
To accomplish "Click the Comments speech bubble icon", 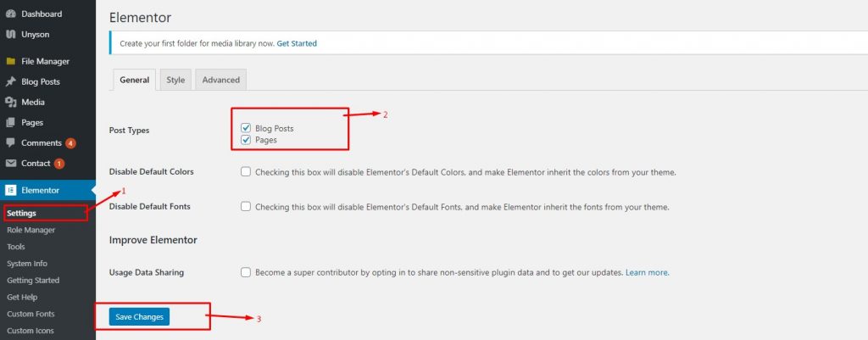I will coord(10,142).
